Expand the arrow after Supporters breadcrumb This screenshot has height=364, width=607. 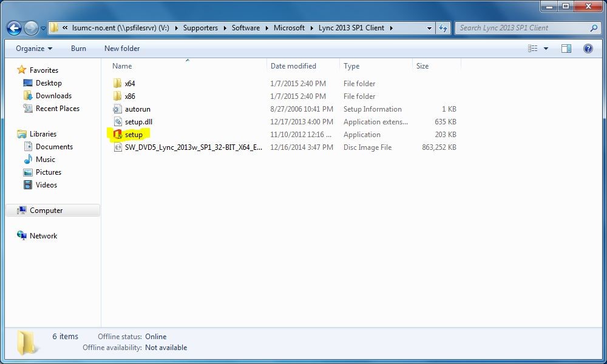tap(225, 29)
